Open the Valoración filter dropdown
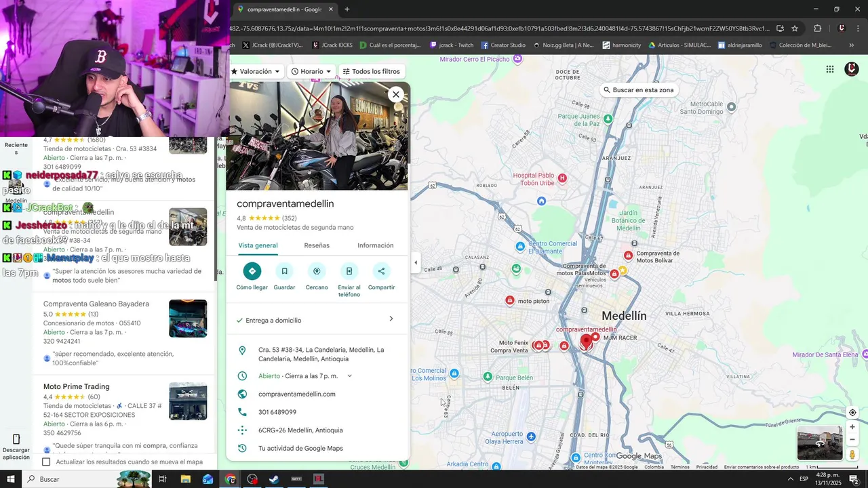The height and width of the screenshot is (488, 868). 256,71
